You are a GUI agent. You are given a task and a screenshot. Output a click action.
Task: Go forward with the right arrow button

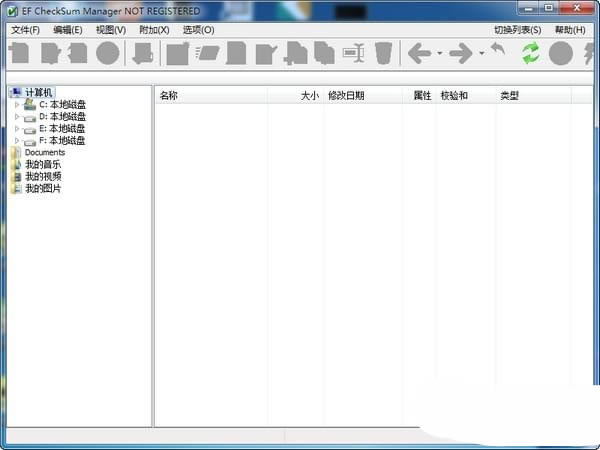(x=461, y=53)
